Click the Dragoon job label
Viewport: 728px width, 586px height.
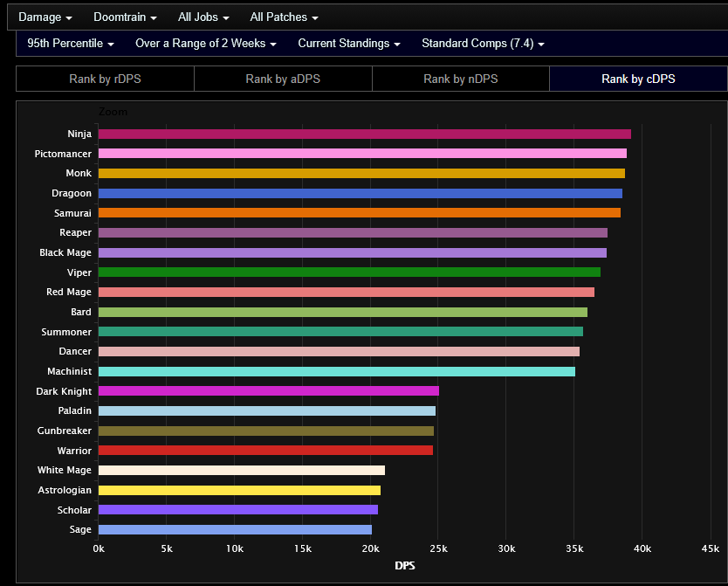click(x=72, y=193)
